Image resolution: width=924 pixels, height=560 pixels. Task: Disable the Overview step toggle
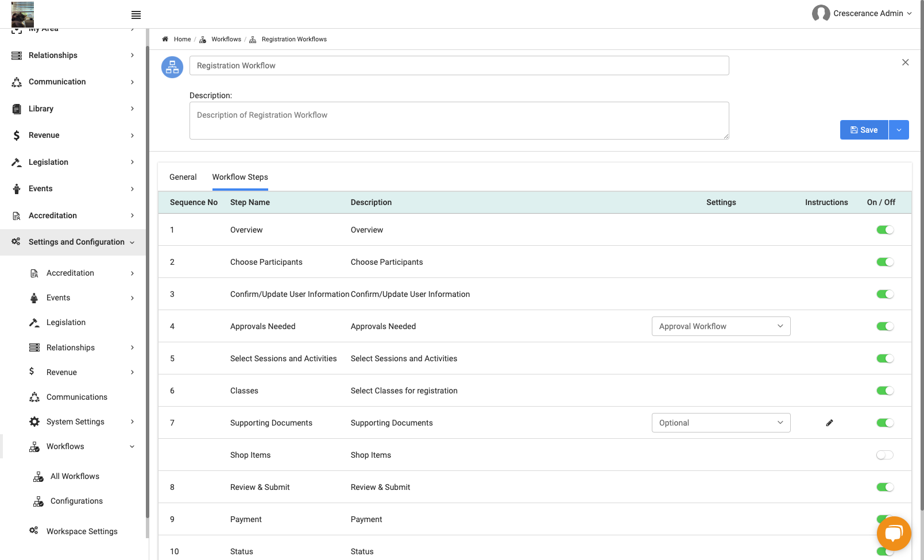point(885,230)
